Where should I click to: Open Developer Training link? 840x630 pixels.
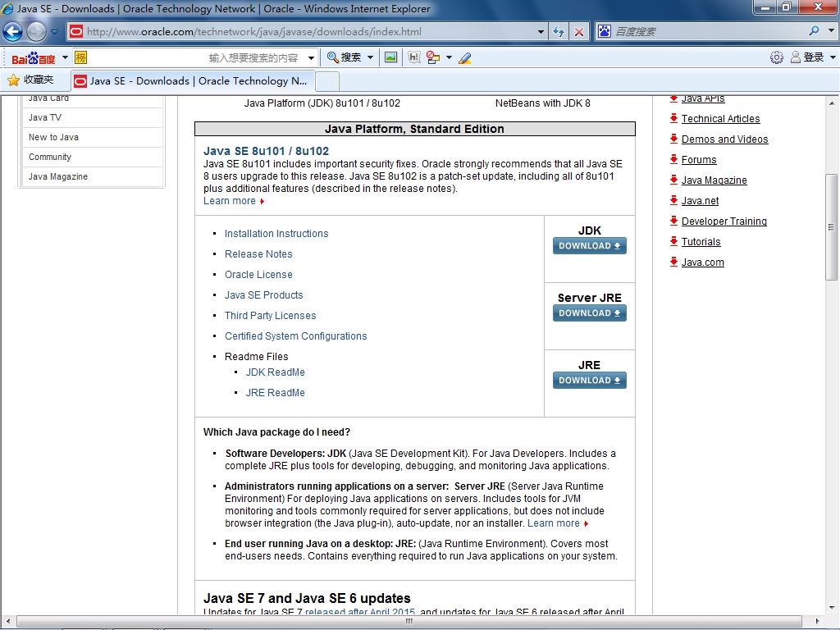pyautogui.click(x=724, y=221)
